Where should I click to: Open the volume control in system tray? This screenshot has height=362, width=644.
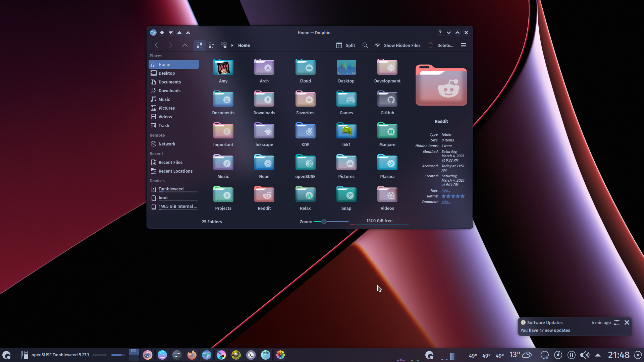[585, 355]
